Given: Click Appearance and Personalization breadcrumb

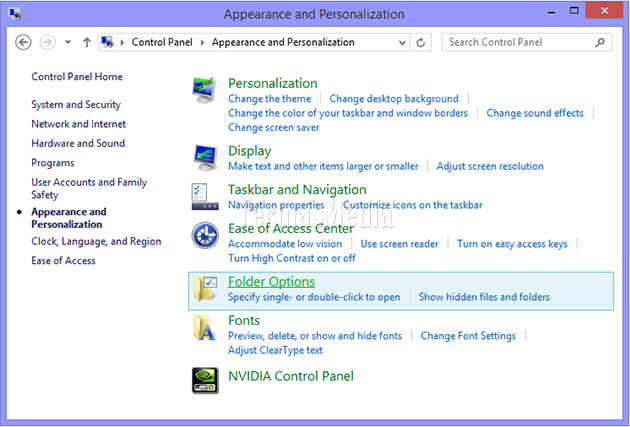Looking at the screenshot, I should pos(283,42).
